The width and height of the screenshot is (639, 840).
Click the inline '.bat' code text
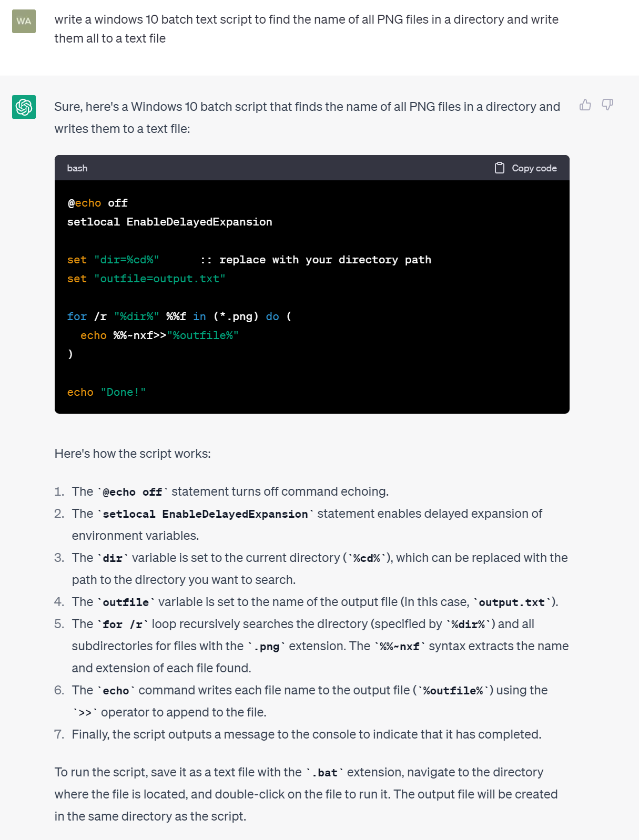pos(324,773)
